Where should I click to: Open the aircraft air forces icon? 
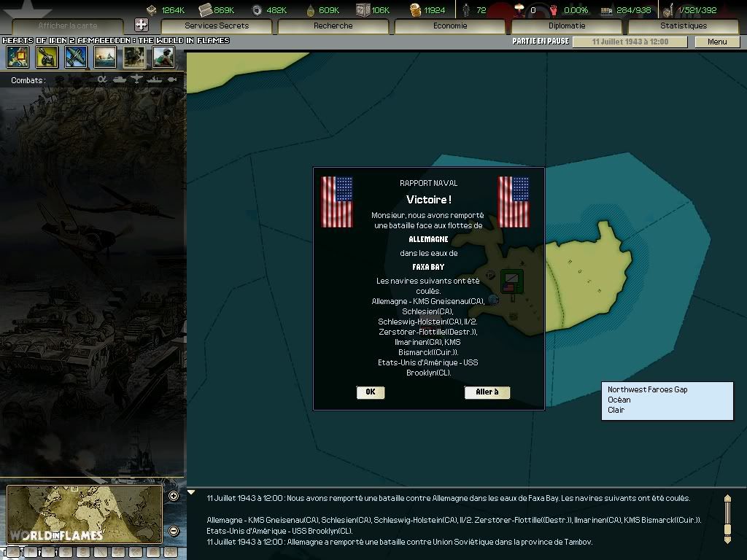click(x=76, y=57)
